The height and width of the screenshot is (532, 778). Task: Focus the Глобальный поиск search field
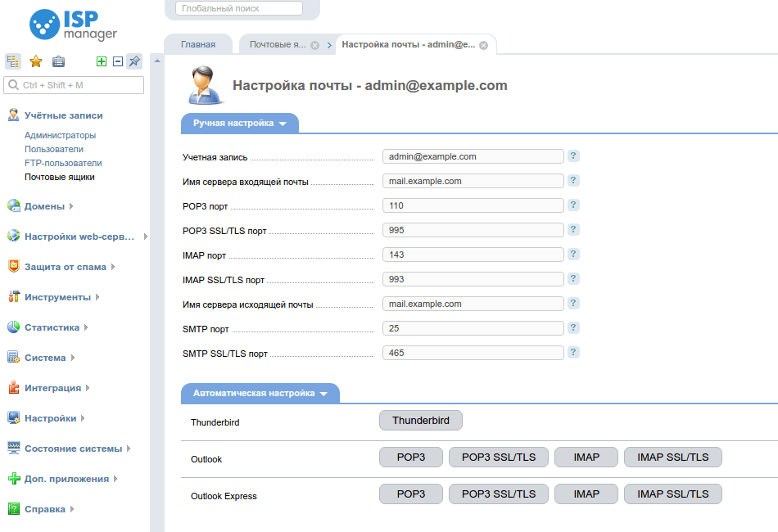238,8
